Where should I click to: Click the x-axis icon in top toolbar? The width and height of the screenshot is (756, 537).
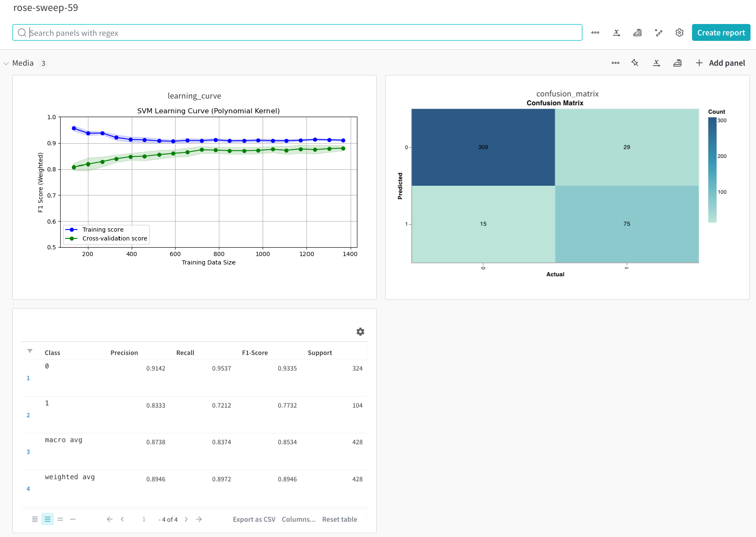click(616, 33)
